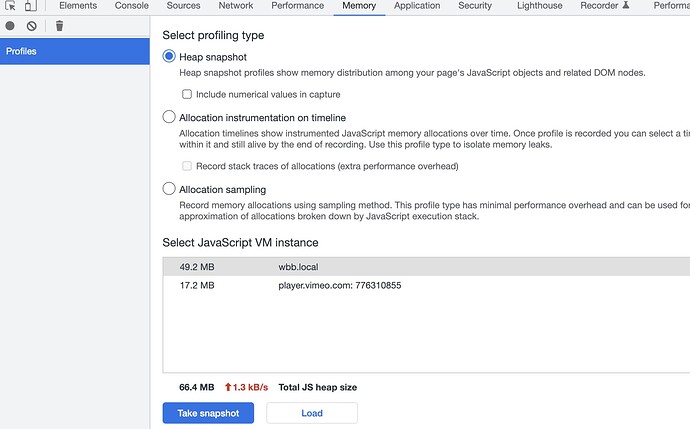The image size is (690, 429).
Task: Select the Heap snapshot radio button
Action: pyautogui.click(x=169, y=57)
